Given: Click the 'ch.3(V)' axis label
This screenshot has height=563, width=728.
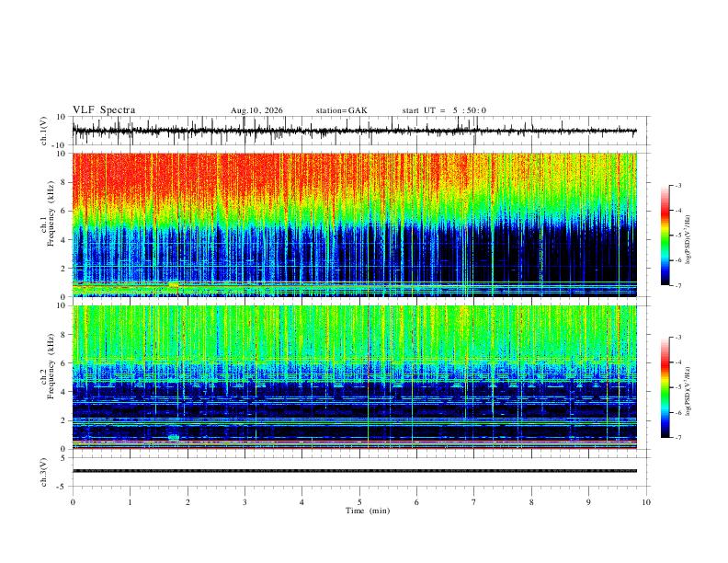Looking at the screenshot, I should [44, 473].
